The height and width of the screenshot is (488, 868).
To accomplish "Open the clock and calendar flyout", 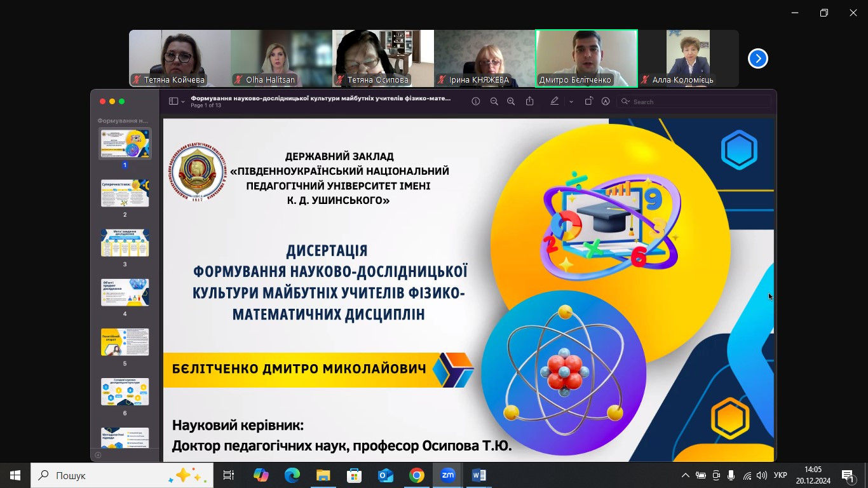I will pos(813,475).
